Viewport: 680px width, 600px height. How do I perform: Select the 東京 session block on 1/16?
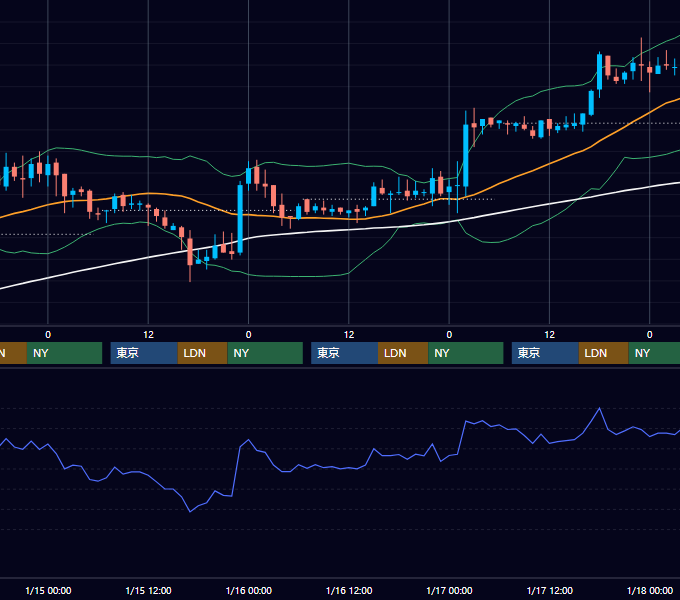[344, 353]
